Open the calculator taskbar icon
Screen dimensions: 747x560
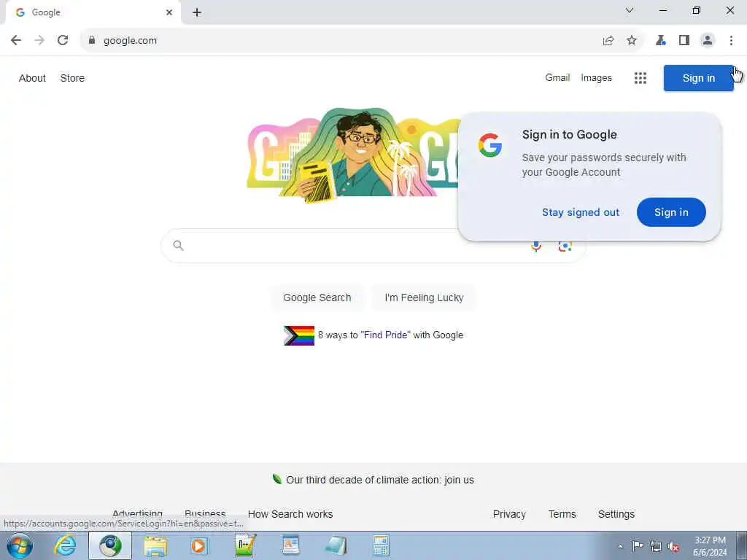click(381, 545)
